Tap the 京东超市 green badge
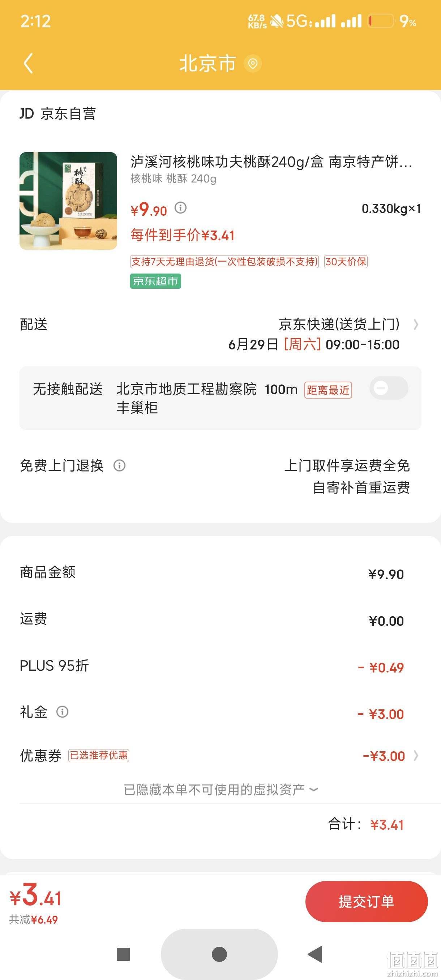The image size is (441, 980). (x=155, y=281)
